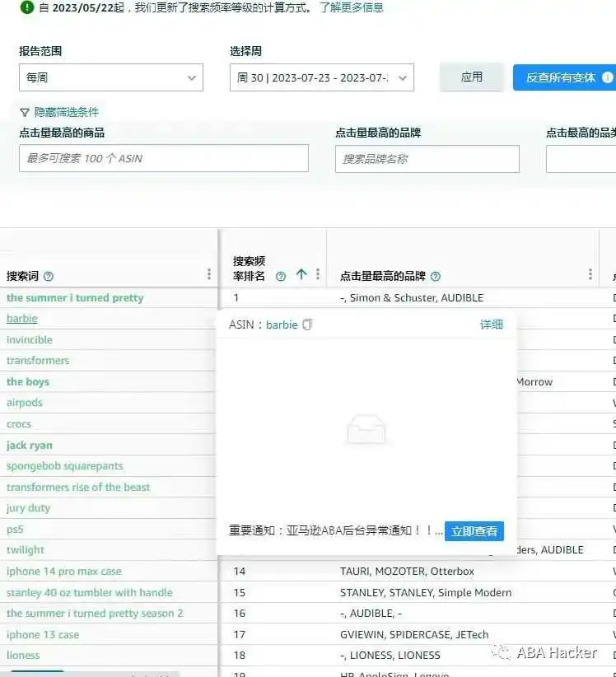Click brands cell GVIEWIN, SPIDERCASE, JETech
Screen dimensions: 616x677
(414, 635)
